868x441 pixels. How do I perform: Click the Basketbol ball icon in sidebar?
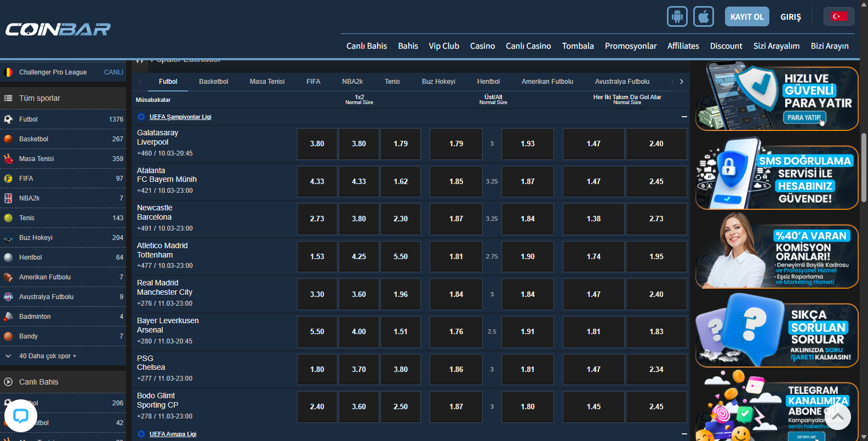point(8,139)
